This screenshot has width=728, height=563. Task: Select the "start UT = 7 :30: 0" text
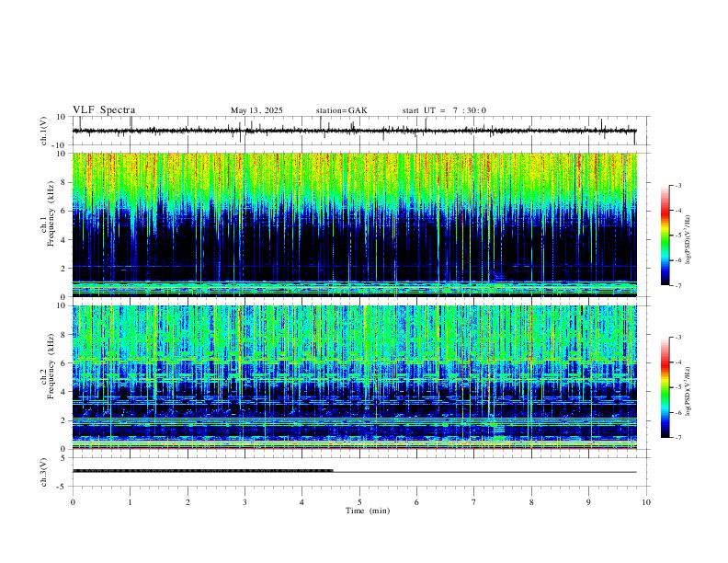tap(444, 110)
